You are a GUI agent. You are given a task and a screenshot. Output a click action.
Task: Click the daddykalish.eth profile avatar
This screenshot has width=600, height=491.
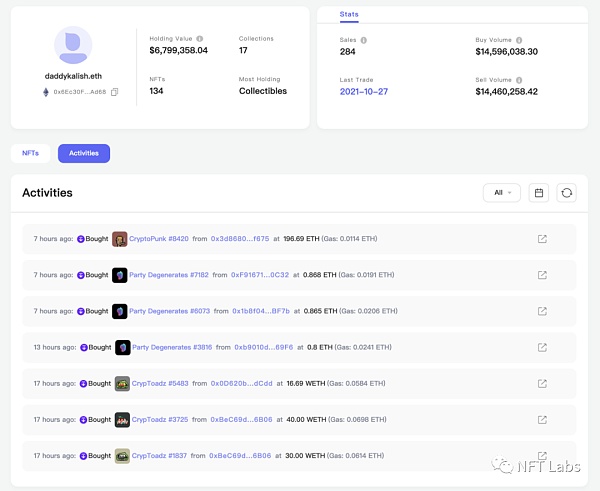pyautogui.click(x=73, y=45)
